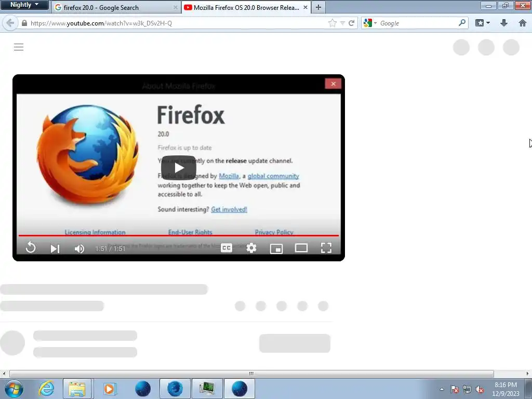Click the system monitor taskbar icon
This screenshot has height=399, width=532.
tap(207, 389)
